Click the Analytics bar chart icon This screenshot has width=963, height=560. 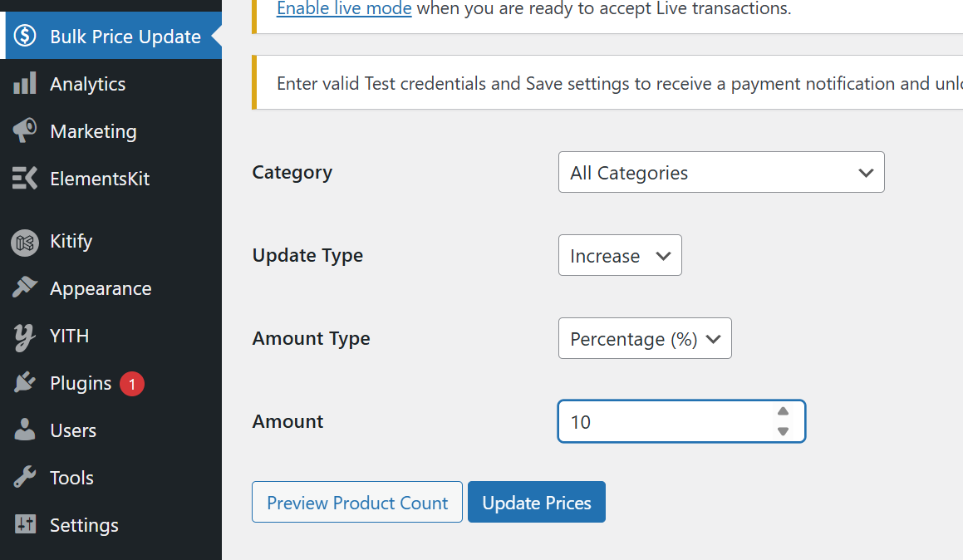tap(25, 84)
